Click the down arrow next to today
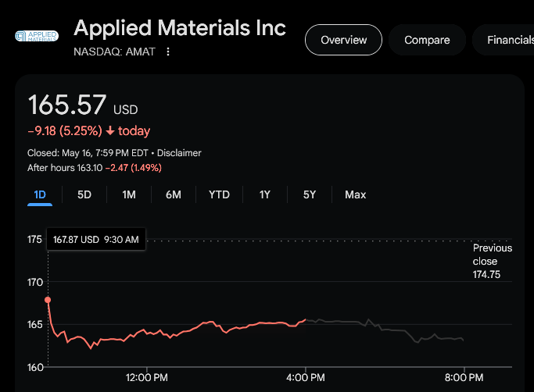The width and height of the screenshot is (534, 392). (110, 130)
